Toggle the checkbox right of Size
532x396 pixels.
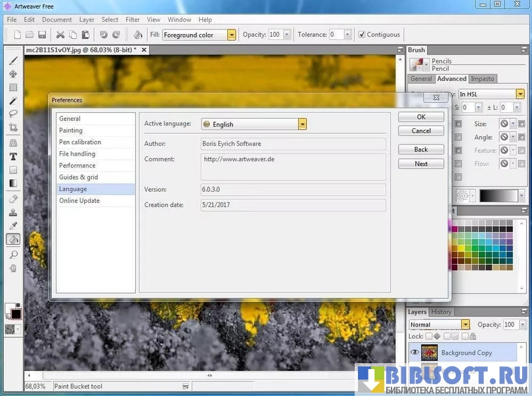pyautogui.click(x=521, y=123)
